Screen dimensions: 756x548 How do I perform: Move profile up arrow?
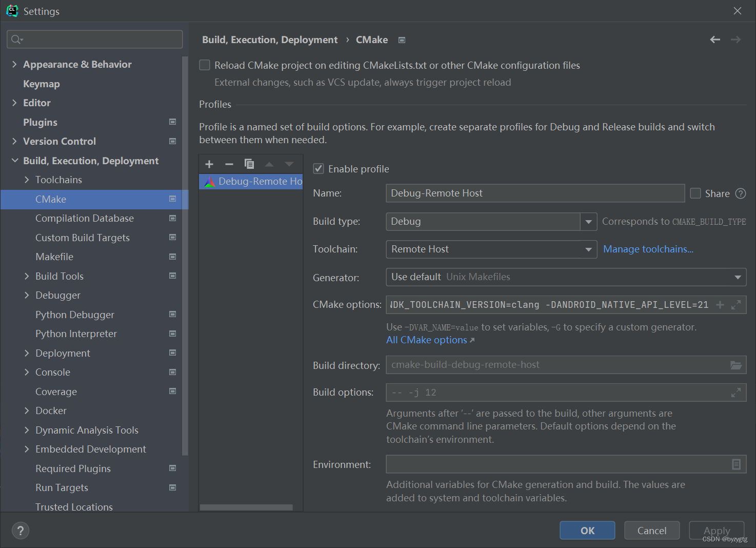click(x=269, y=164)
